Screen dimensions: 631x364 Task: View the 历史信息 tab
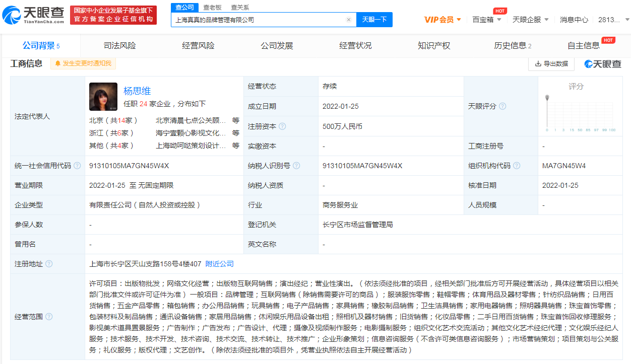(x=513, y=46)
